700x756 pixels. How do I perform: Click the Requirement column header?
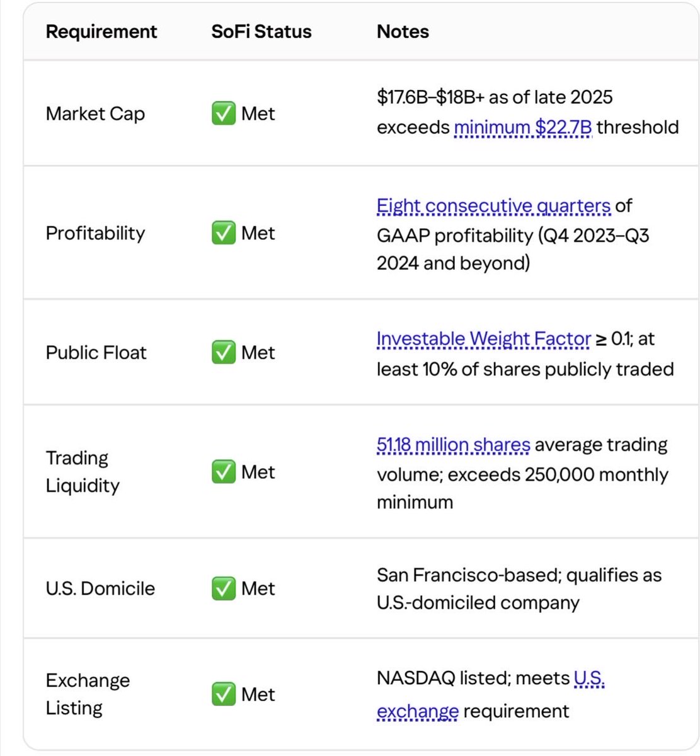[x=101, y=31]
